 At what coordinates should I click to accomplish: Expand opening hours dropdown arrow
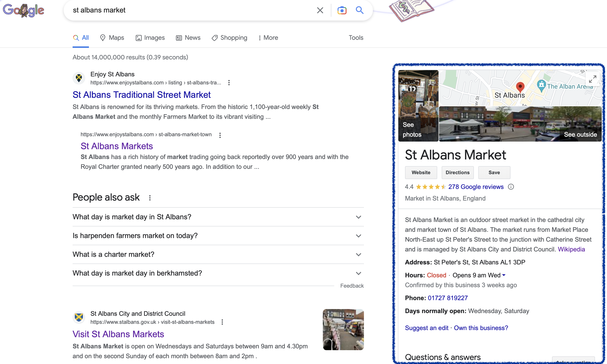504,275
